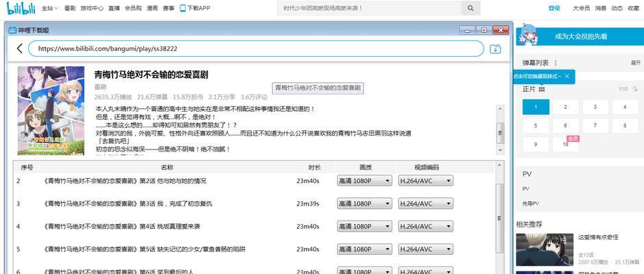Viewport: 644px width, 274px height.
Task: Click the description scrollbar down arrow
Action: 500,151
